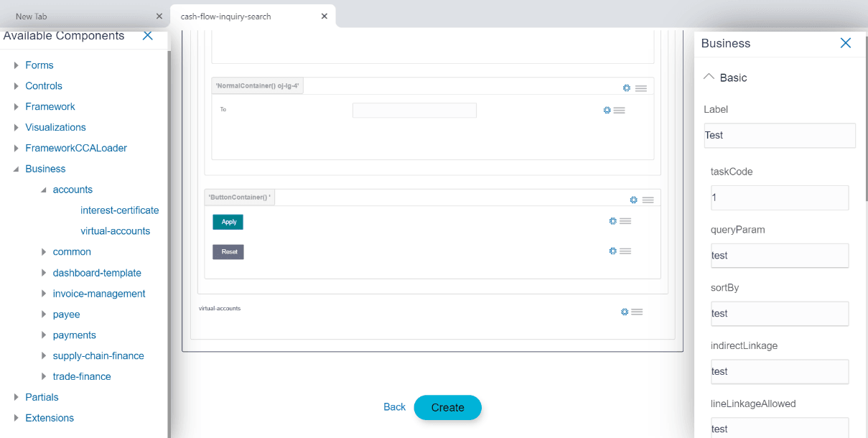Open gear settings for the Apply button row
This screenshot has width=868, height=438.
click(x=613, y=220)
